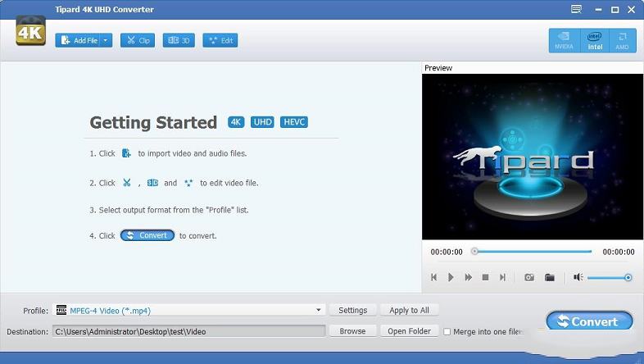This screenshot has width=644, height=364.
Task: Stop the preview playback
Action: click(x=485, y=277)
